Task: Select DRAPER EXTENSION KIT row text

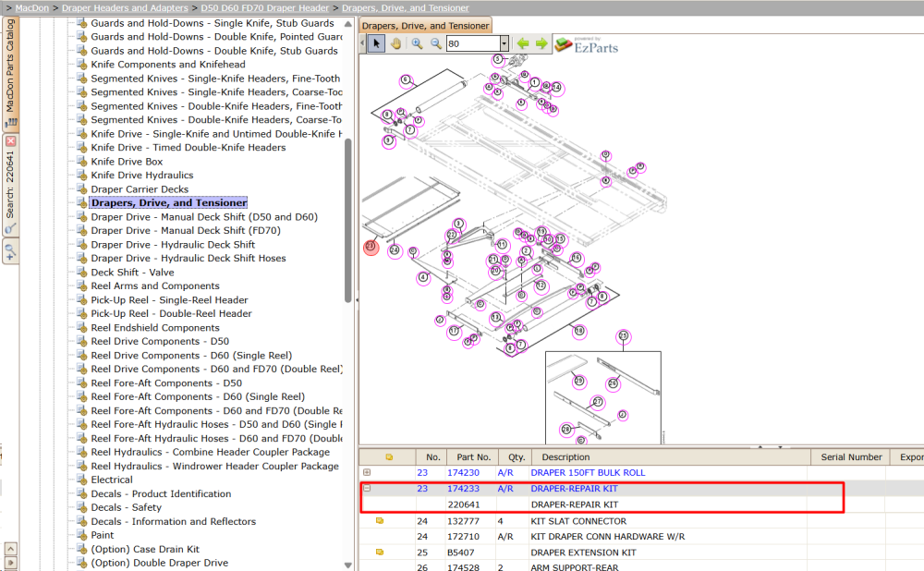Action: point(583,553)
